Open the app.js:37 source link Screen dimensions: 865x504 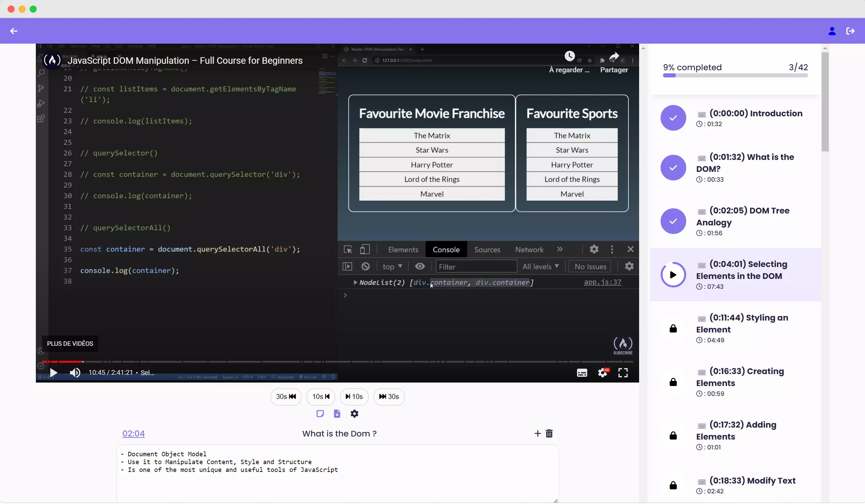click(x=603, y=282)
